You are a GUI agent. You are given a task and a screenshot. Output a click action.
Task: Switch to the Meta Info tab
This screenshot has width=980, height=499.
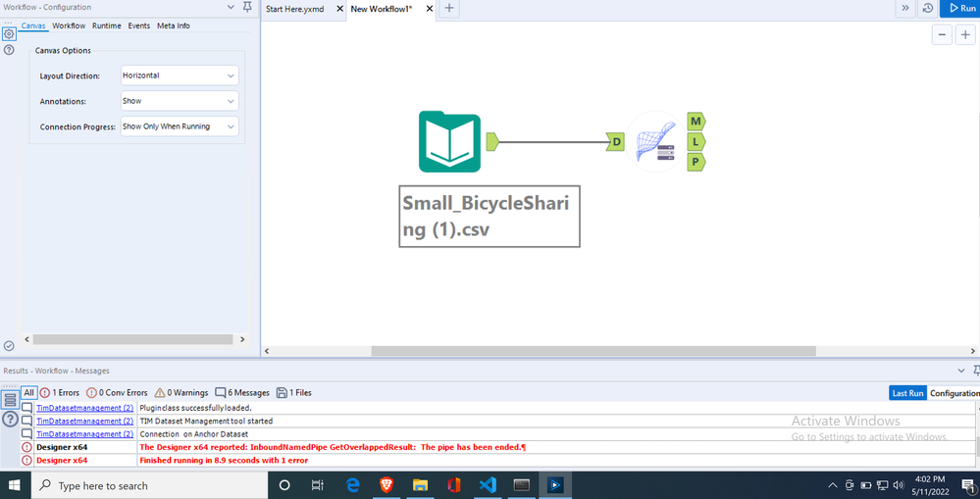pos(173,25)
